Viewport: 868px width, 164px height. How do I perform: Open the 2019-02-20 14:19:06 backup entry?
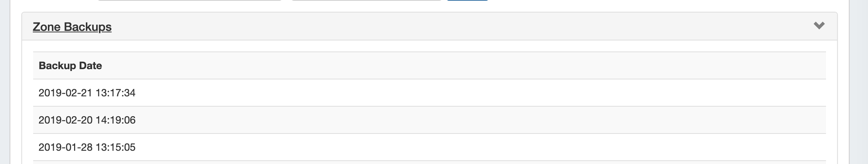[87, 120]
